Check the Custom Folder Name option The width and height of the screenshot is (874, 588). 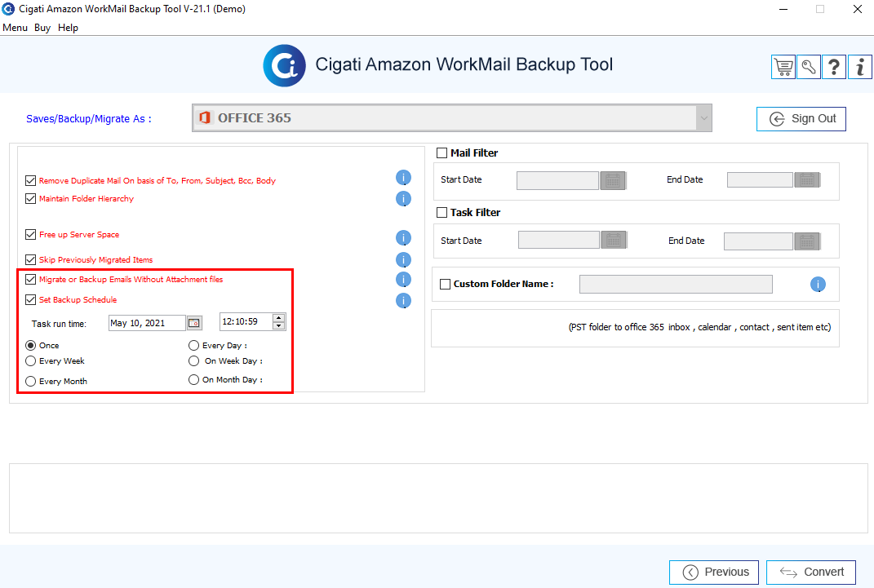[446, 284]
